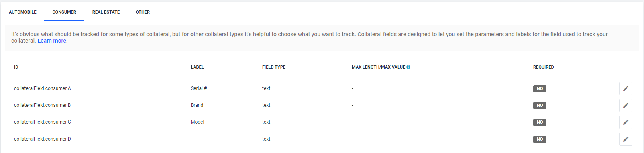Viewport: 644px width, 153px height.
Task: Edit the collateralField.consumer.D pencil icon
Action: click(x=626, y=139)
